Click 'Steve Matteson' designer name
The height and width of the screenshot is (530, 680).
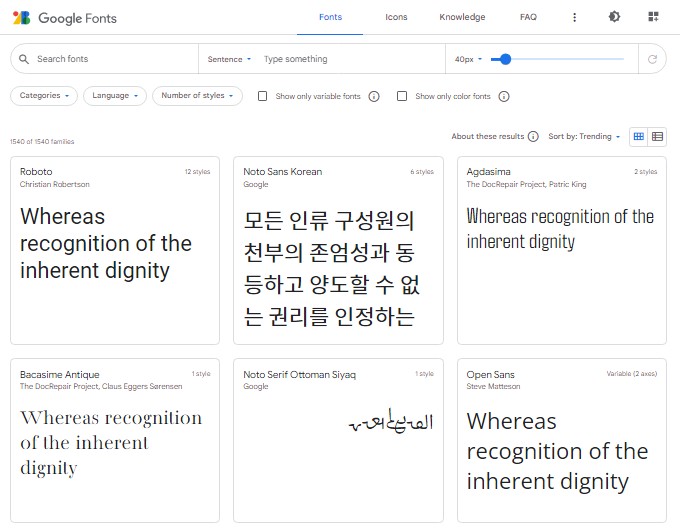493,386
